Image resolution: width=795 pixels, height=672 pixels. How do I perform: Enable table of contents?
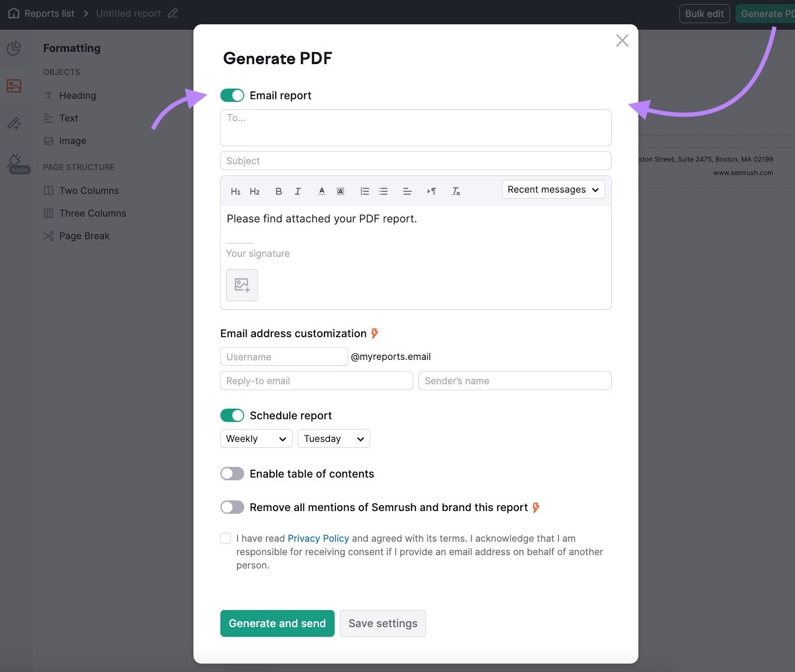click(232, 473)
